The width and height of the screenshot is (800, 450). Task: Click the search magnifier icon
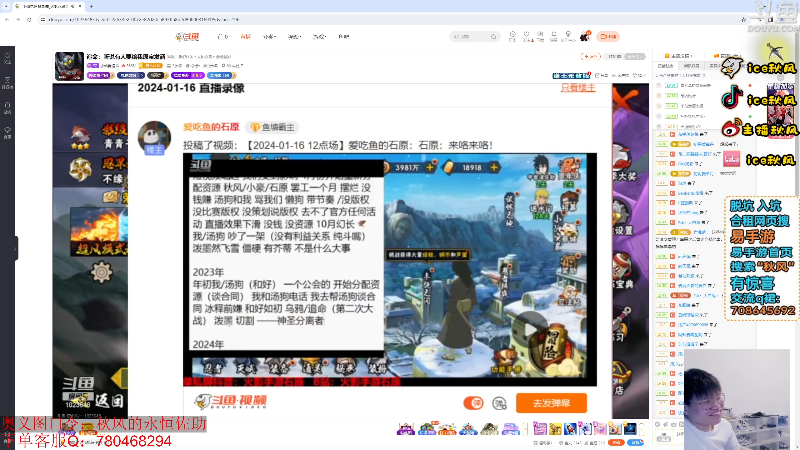[493, 37]
